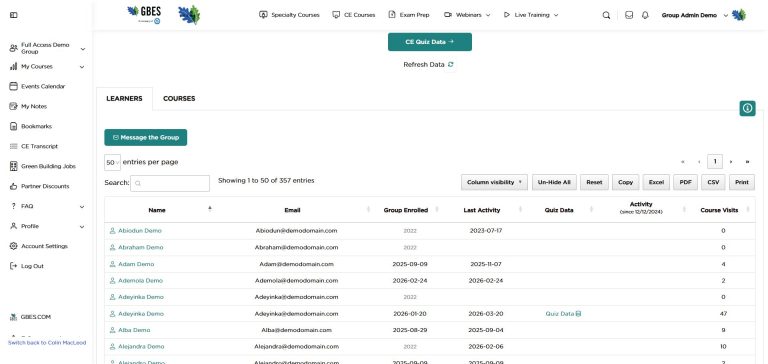Click Message the Group button
The height and width of the screenshot is (364, 768).
coord(145,138)
